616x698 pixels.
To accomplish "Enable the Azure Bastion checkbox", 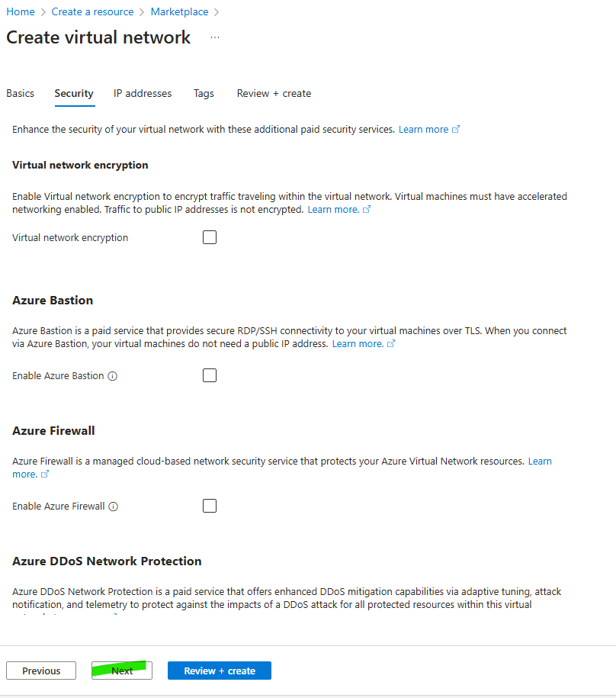I will coord(210,375).
